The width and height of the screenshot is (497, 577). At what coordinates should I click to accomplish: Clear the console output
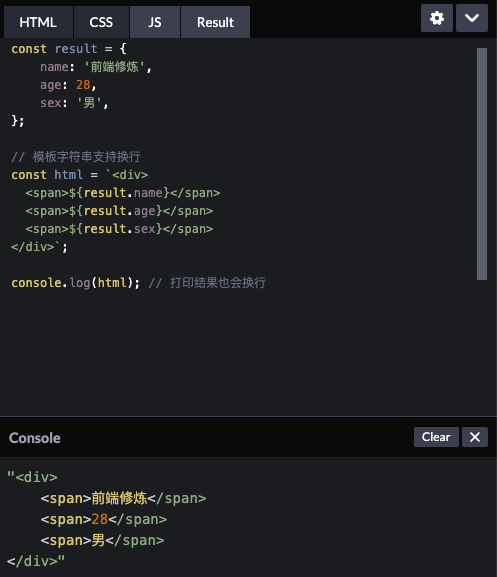(x=436, y=437)
